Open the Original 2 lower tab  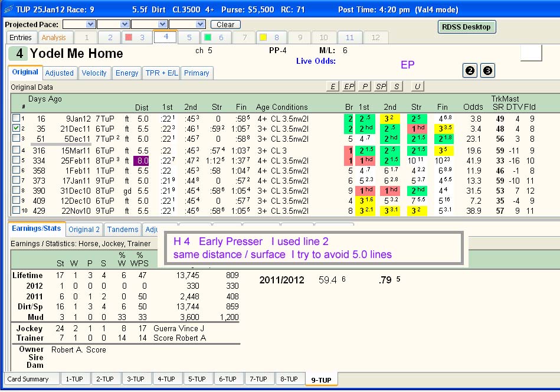click(x=84, y=230)
